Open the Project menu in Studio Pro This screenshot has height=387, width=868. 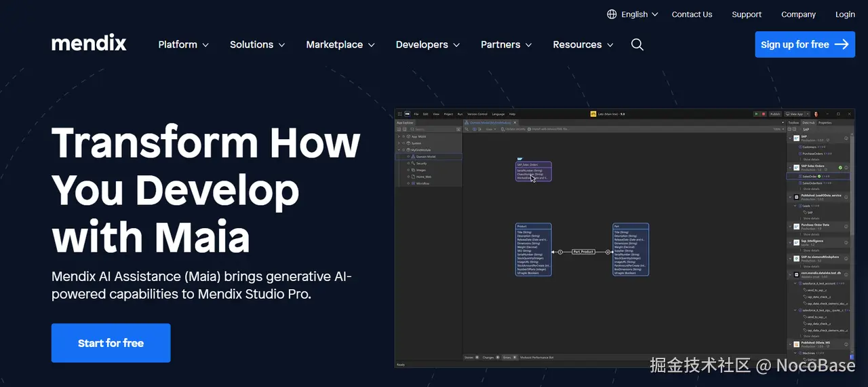(448, 114)
